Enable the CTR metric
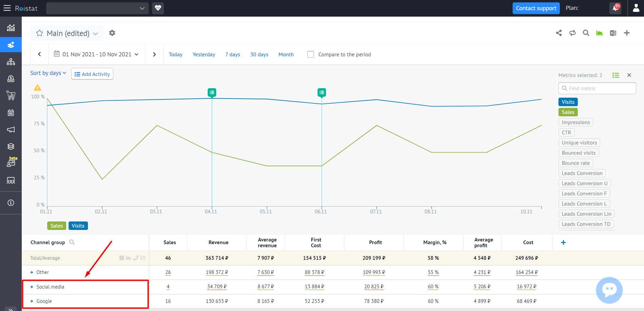The width and height of the screenshot is (644, 311). click(x=566, y=133)
